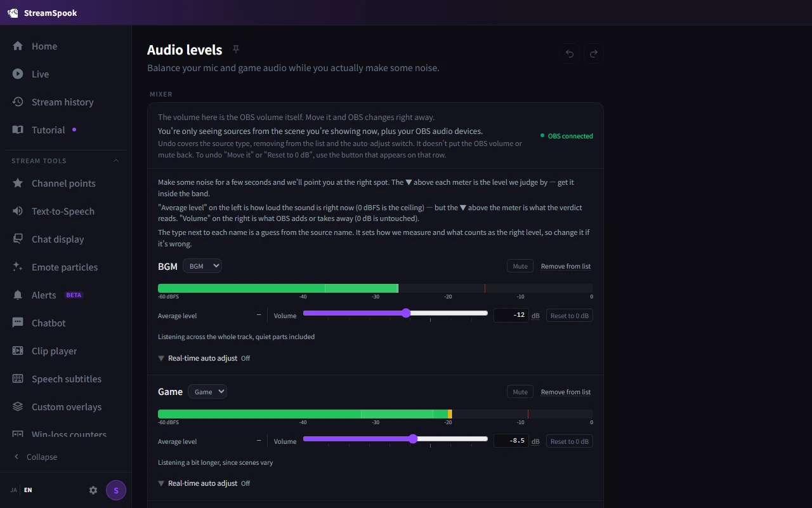The image size is (812, 508).
Task: Click the Home house icon
Action: (x=18, y=46)
